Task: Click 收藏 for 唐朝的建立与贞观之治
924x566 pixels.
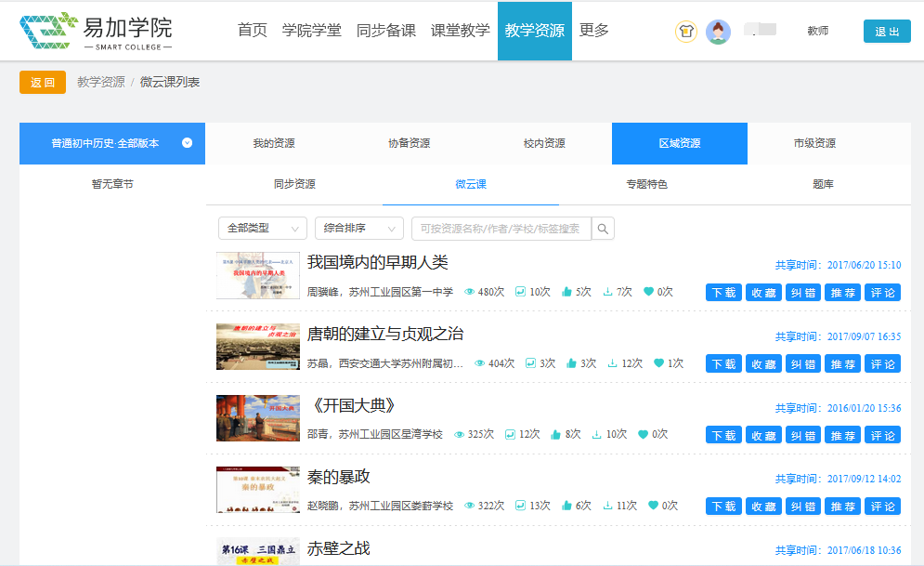Action: (763, 363)
